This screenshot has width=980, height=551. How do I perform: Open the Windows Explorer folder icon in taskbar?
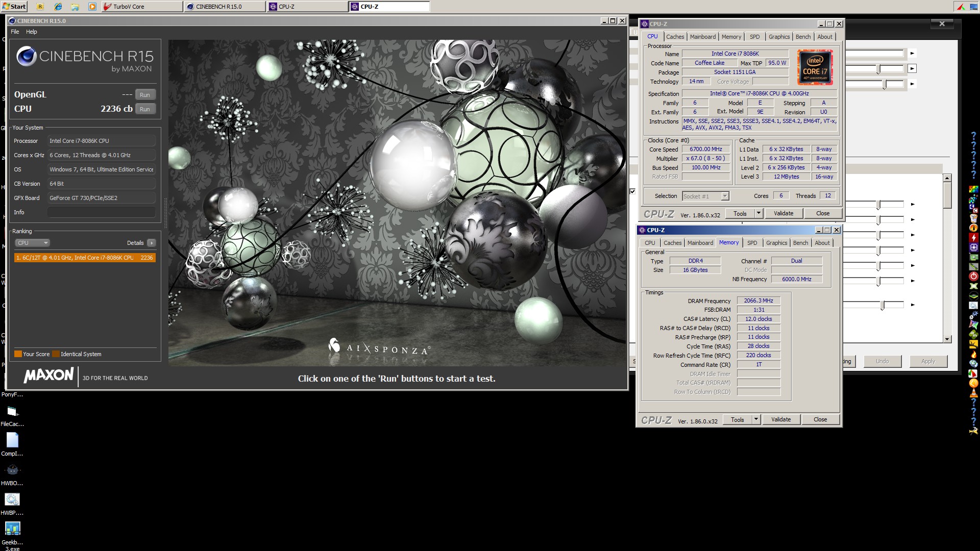click(x=75, y=7)
